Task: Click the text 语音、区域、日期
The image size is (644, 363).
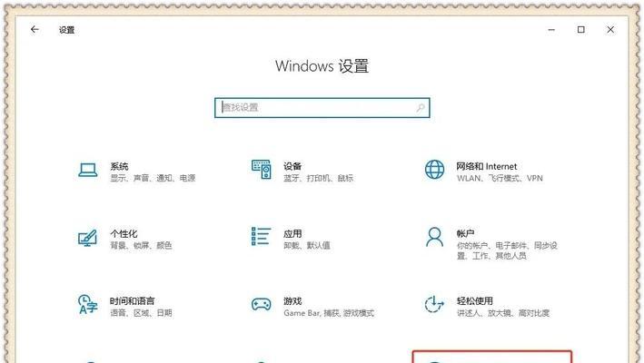Action: click(x=141, y=312)
